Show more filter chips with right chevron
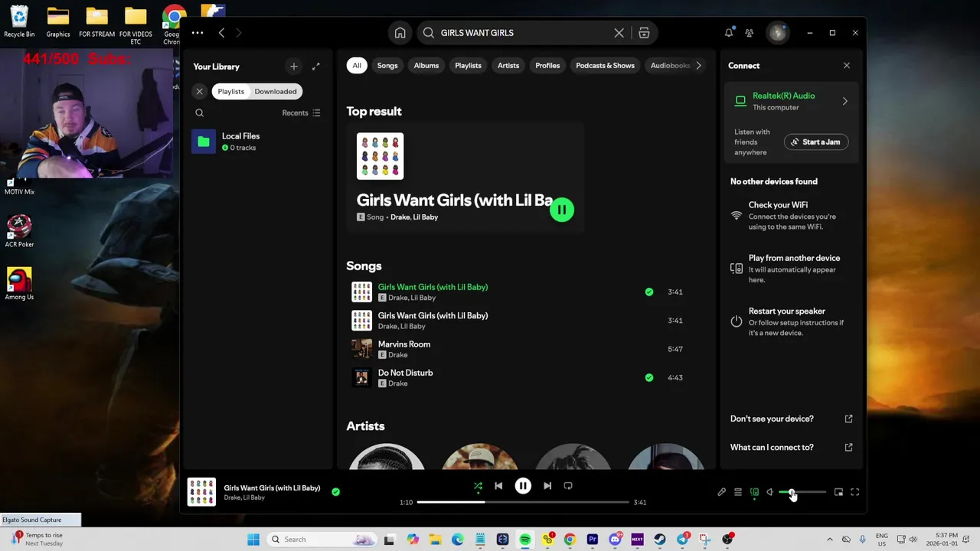The height and width of the screenshot is (551, 980). [x=698, y=66]
